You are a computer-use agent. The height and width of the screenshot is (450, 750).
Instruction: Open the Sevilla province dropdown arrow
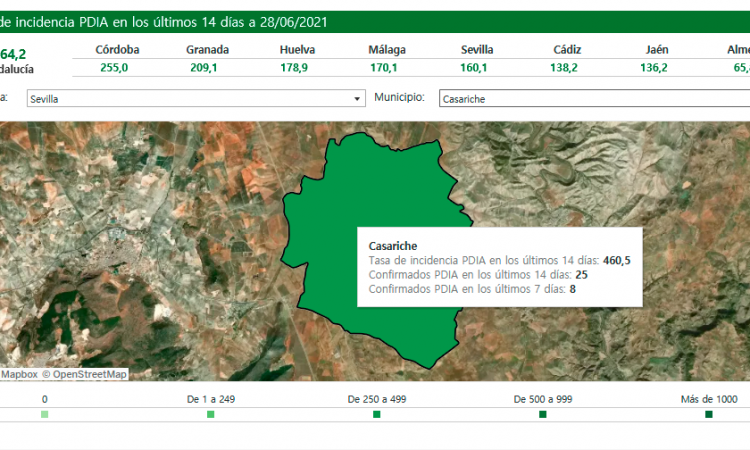coord(357,99)
